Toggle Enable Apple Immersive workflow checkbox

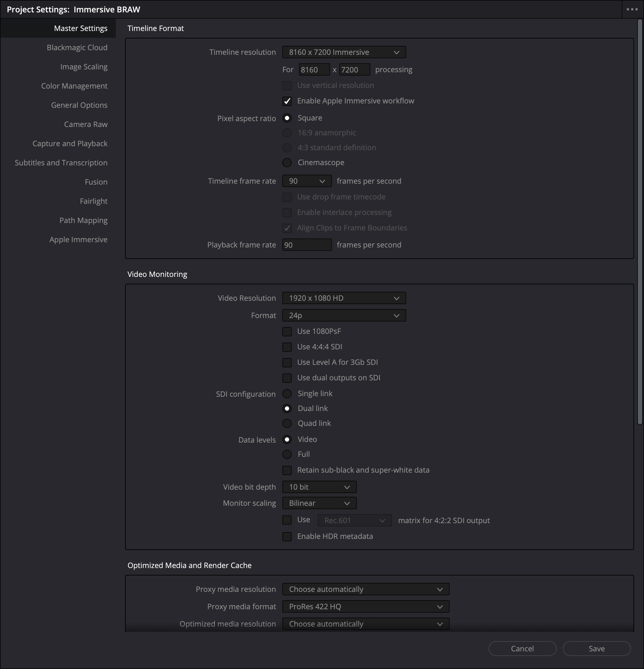click(x=287, y=101)
